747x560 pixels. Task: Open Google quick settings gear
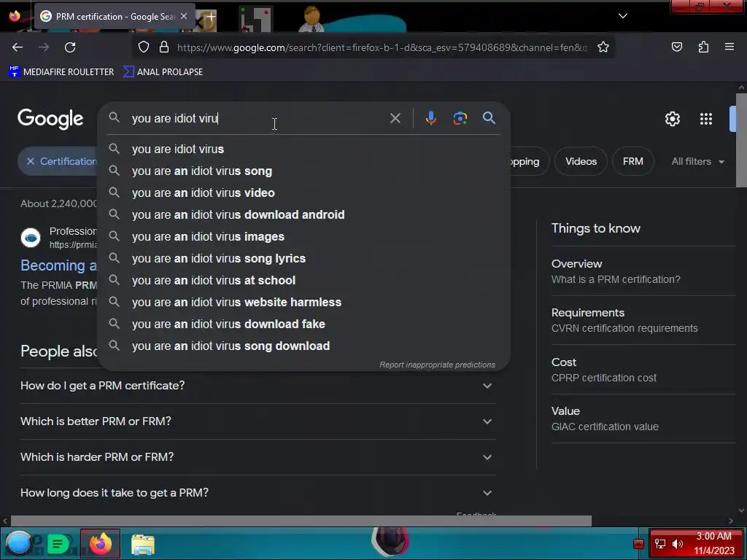(672, 119)
